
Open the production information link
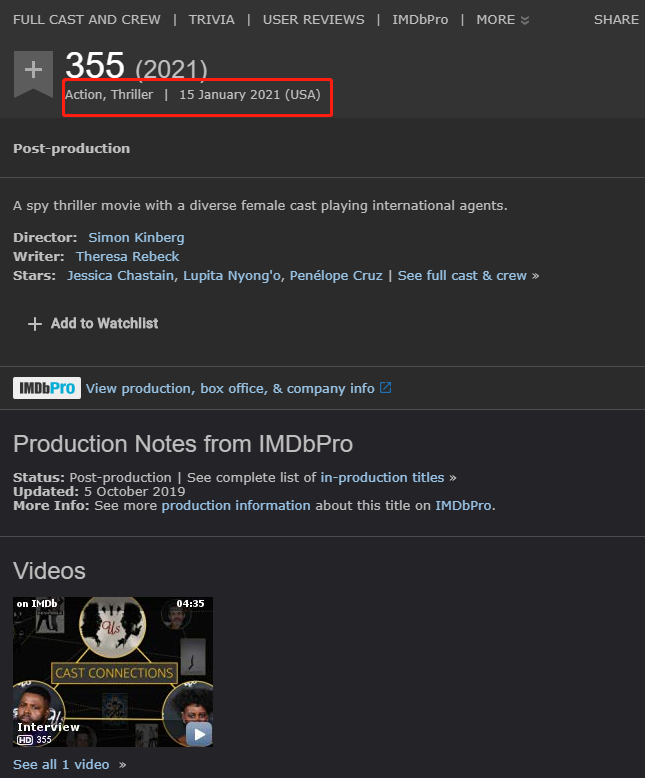click(x=236, y=506)
